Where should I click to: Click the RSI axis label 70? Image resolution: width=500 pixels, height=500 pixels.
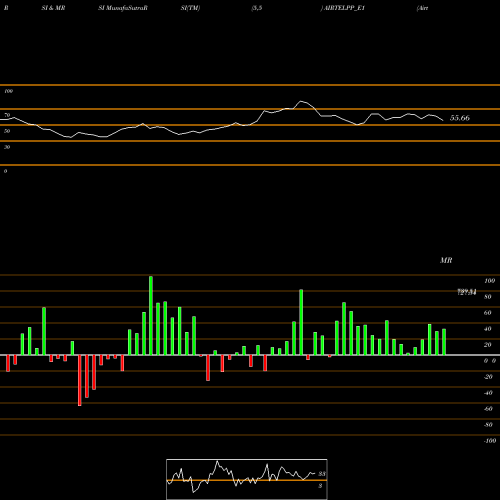(x=7, y=115)
